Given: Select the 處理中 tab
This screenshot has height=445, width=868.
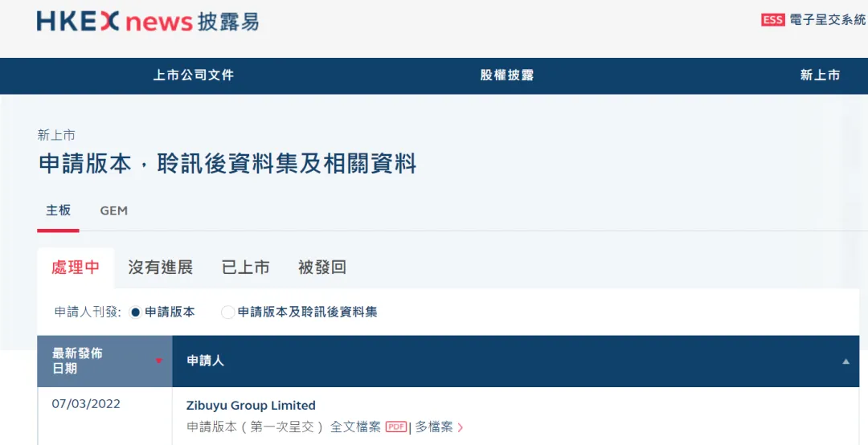Looking at the screenshot, I should click(76, 267).
